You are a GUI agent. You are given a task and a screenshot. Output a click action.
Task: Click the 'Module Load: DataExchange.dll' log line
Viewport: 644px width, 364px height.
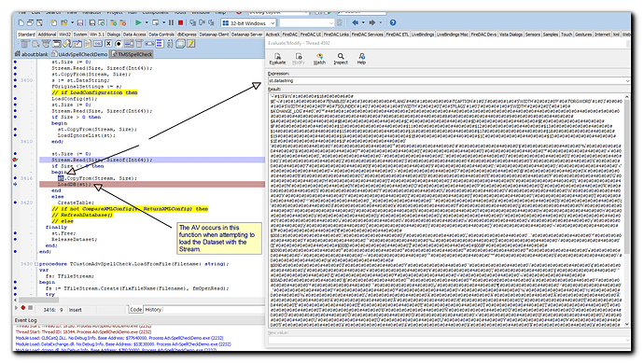[123, 344]
